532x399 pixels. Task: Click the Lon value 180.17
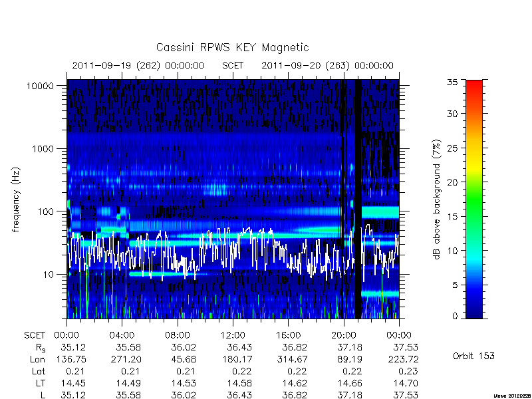coord(237,359)
